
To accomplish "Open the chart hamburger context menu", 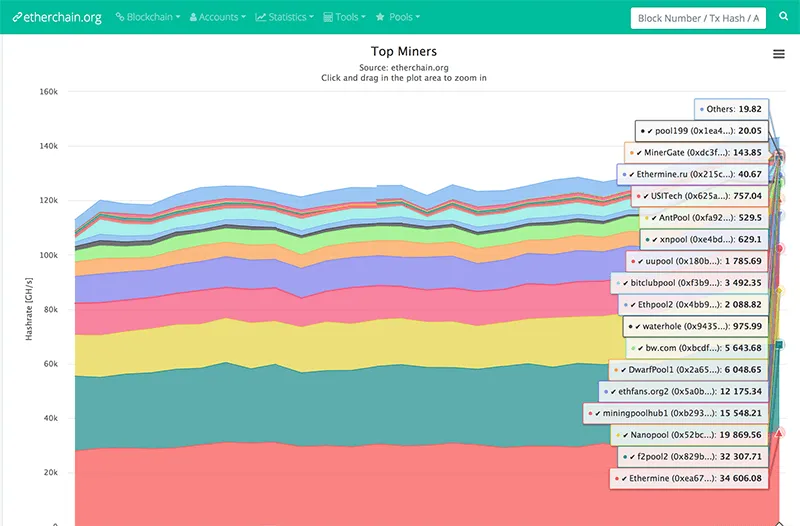I will coord(779,54).
